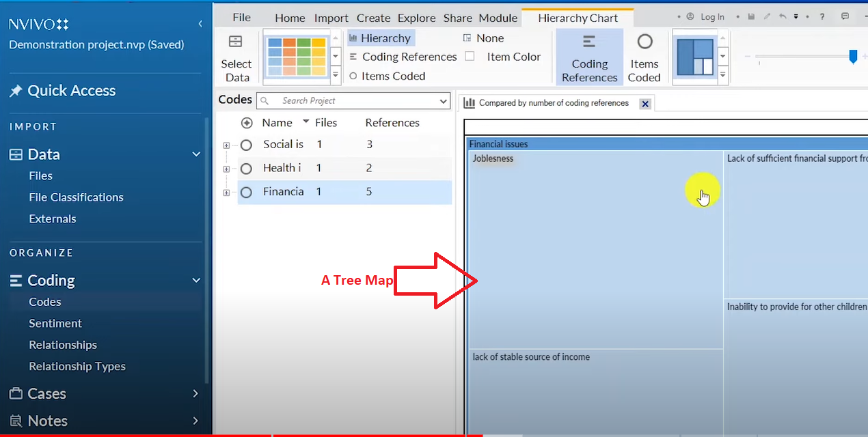Enable the Item Color checkbox
The height and width of the screenshot is (437, 868).
[x=470, y=57]
